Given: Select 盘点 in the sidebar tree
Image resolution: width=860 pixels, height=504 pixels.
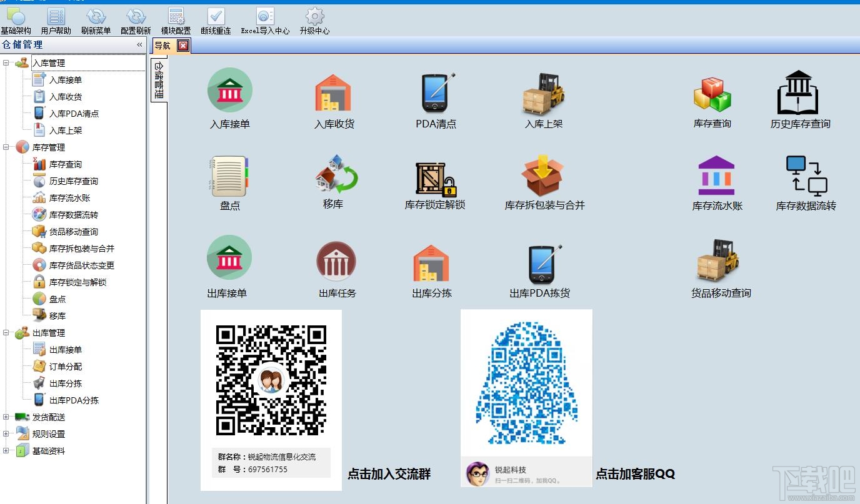Looking at the screenshot, I should 57,299.
